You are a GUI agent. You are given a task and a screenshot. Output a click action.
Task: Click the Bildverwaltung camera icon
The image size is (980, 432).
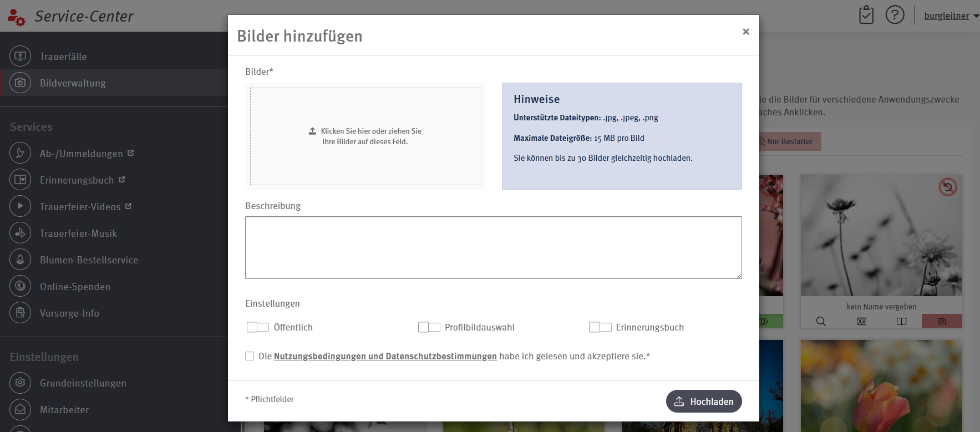[x=20, y=83]
